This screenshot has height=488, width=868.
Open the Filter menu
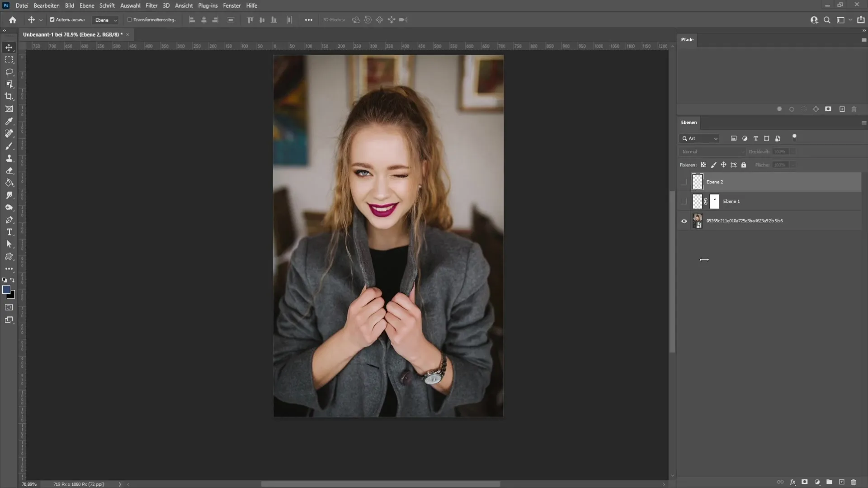[x=151, y=5]
